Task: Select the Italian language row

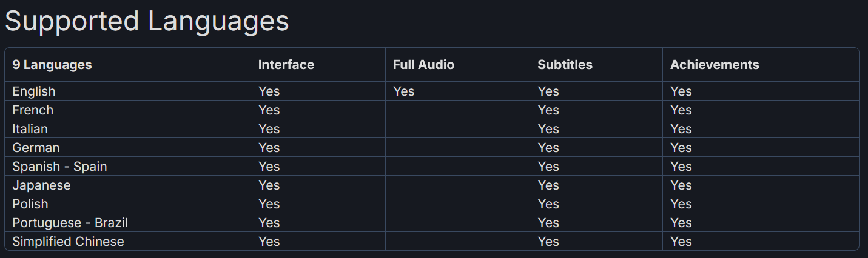Action: [432, 129]
